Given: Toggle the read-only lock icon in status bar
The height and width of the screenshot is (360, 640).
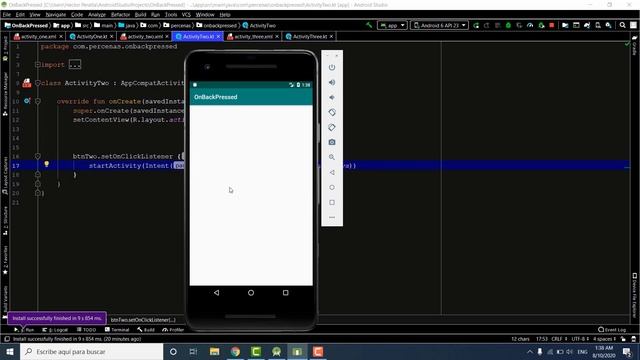Looking at the screenshot, I should pos(623,339).
